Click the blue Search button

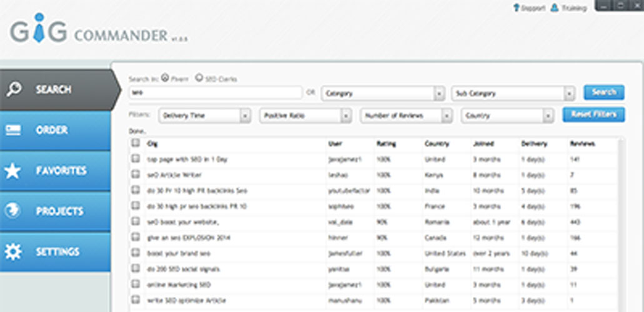604,92
